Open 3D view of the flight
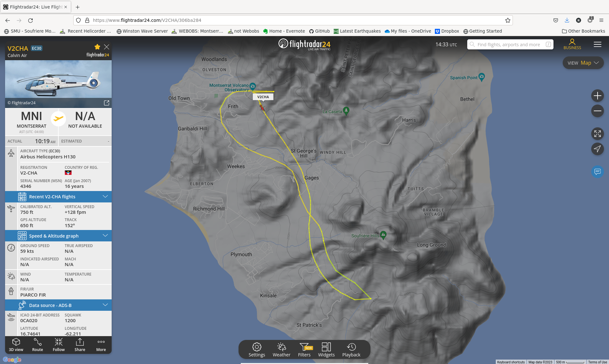This screenshot has height=364, width=609. click(16, 345)
